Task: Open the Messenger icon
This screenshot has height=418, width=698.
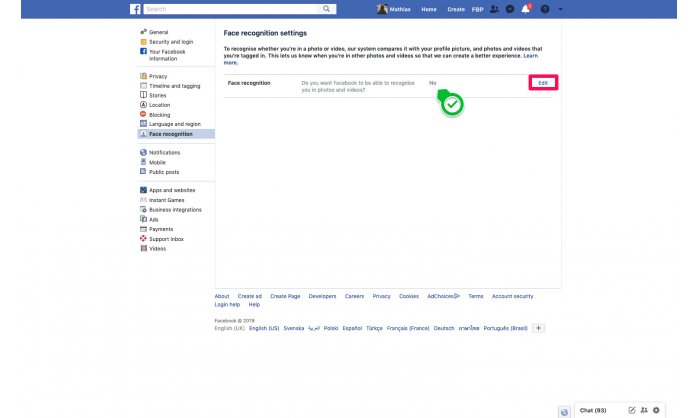Action: click(510, 9)
